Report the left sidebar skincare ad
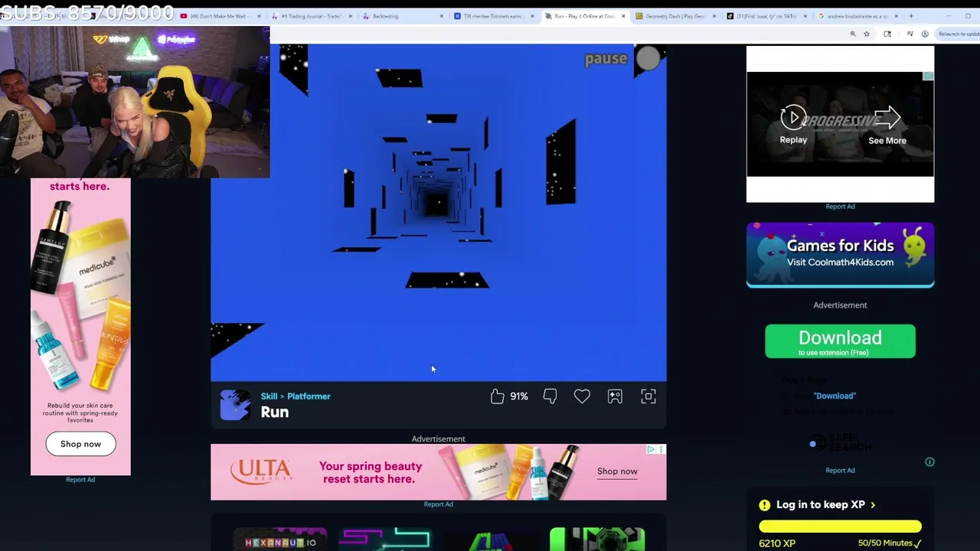The height and width of the screenshot is (551, 980). (x=80, y=479)
